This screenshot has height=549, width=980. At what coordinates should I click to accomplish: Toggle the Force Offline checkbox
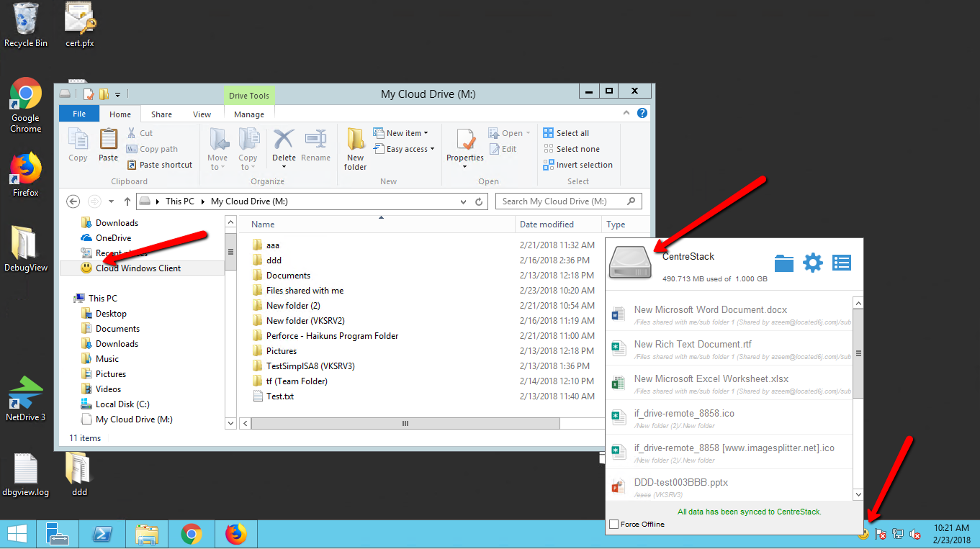click(x=613, y=525)
